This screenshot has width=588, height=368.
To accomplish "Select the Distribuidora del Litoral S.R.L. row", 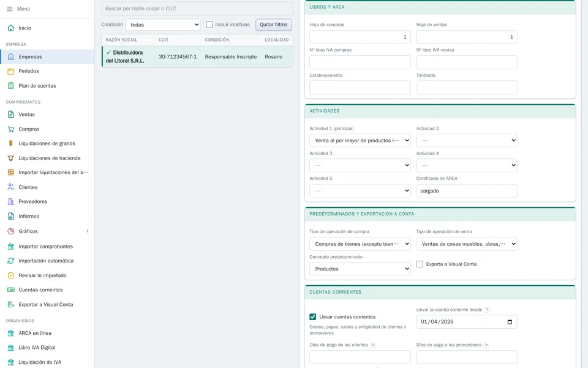I will click(197, 56).
